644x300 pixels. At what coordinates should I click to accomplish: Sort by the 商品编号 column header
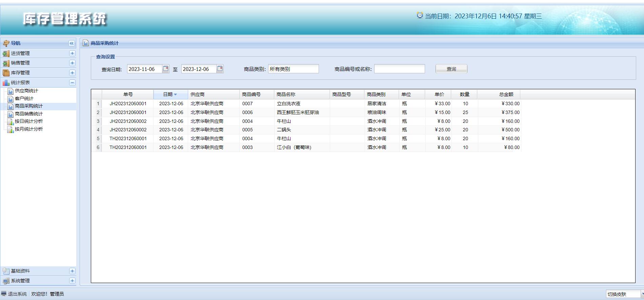[257, 94]
